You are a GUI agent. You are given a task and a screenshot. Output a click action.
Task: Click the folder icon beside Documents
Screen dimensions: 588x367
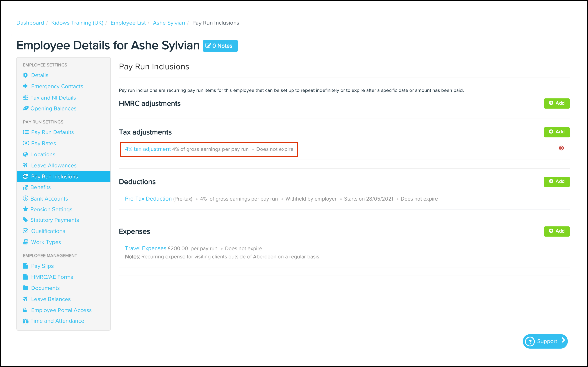(25, 288)
